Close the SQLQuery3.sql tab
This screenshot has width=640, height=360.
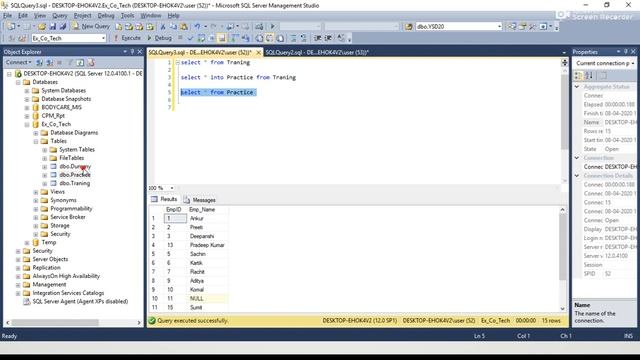(258, 53)
